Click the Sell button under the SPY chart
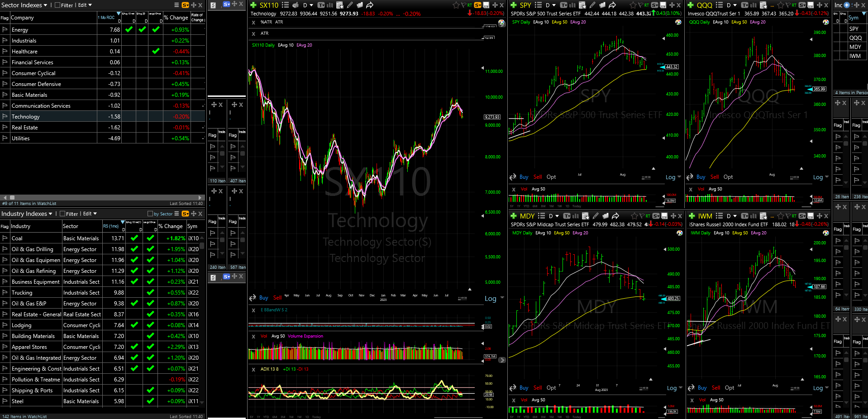868x419 pixels. [538, 177]
